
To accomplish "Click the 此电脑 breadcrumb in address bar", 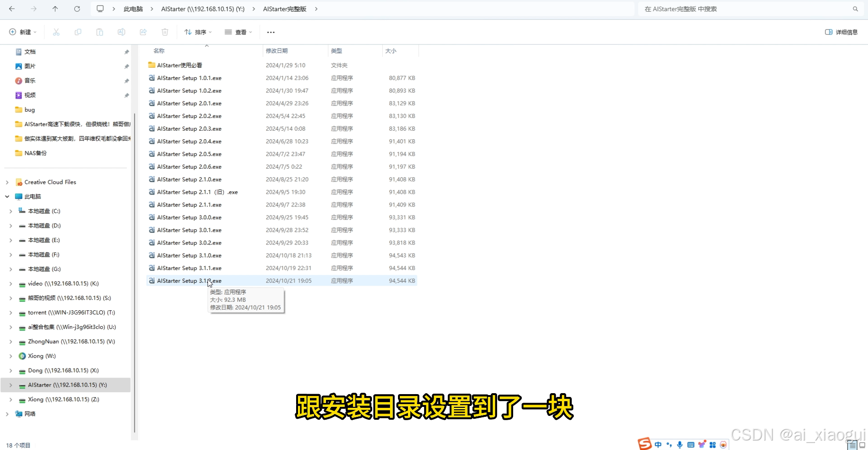I will click(133, 9).
